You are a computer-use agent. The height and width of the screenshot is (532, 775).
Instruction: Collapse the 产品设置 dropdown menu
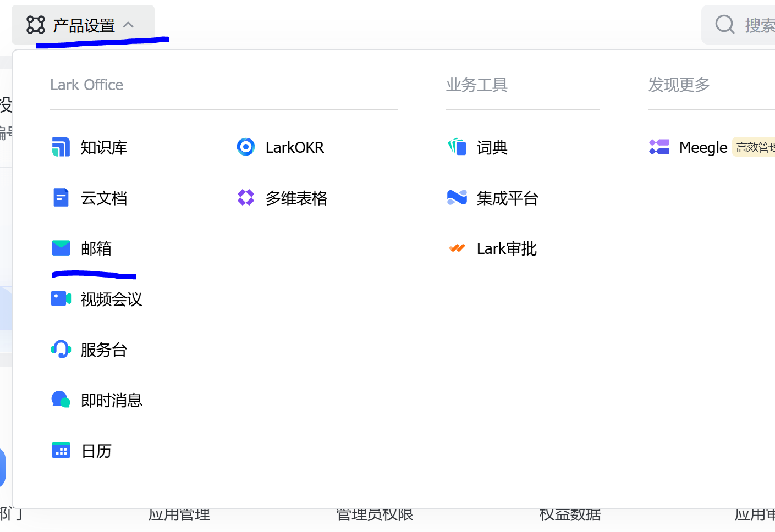(83, 25)
